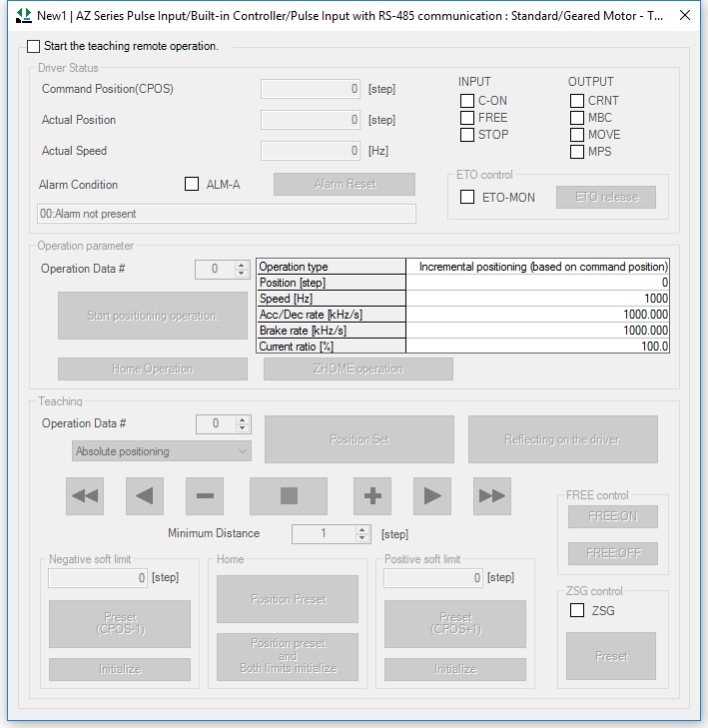The width and height of the screenshot is (708, 728).
Task: Click the fast reverse jog double-arrow button
Action: point(85,496)
